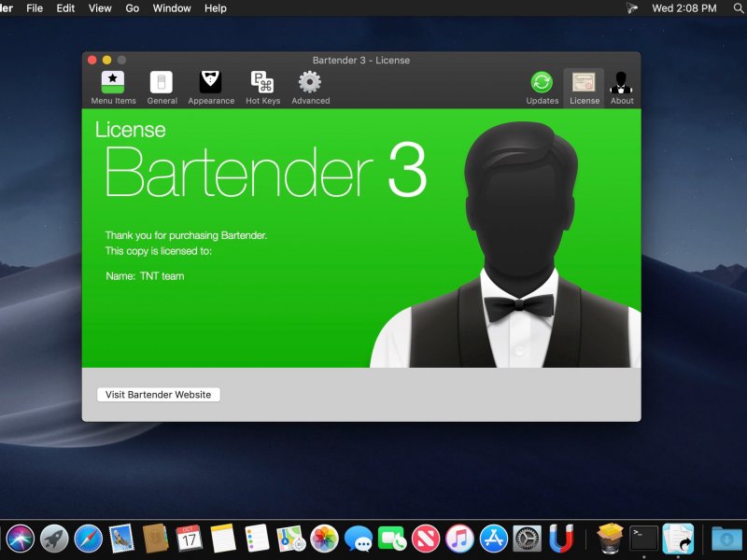Click the large 'Bartender 3' logo text
Screen dimensions: 747x560
[x=265, y=171]
